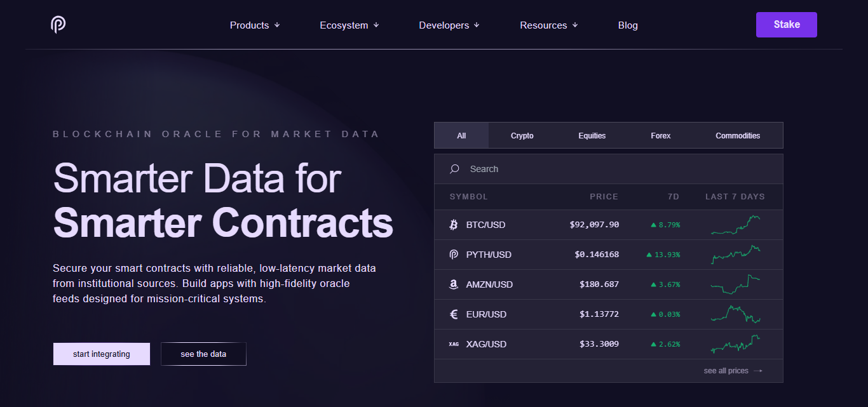Image resolution: width=868 pixels, height=407 pixels.
Task: Expand the Ecosystem menu arrow
Action: 376,25
